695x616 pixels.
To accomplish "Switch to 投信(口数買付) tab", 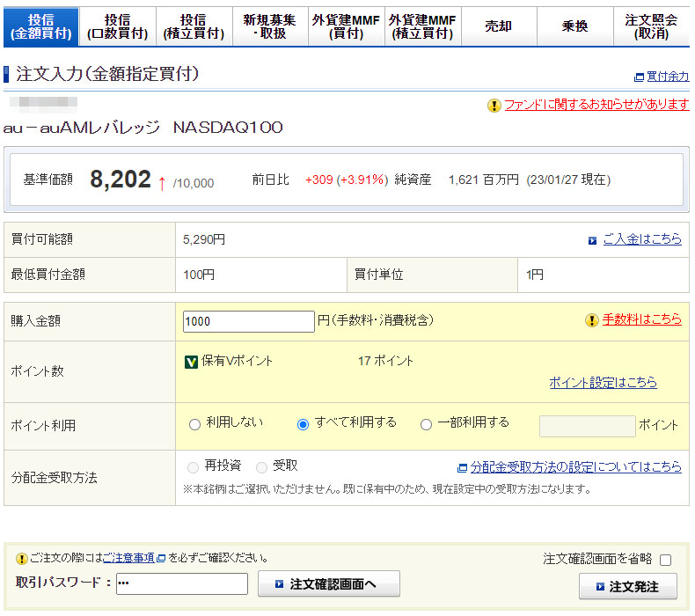I will [x=117, y=26].
